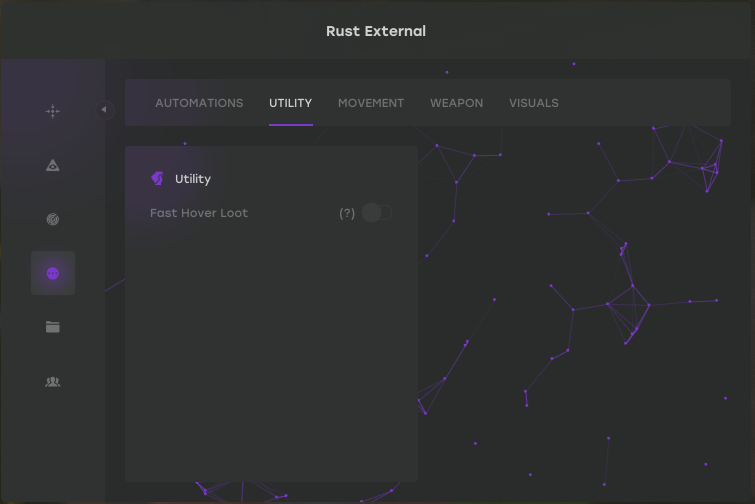Select the eye-in-triangle visuals sidebar icon

point(53,165)
